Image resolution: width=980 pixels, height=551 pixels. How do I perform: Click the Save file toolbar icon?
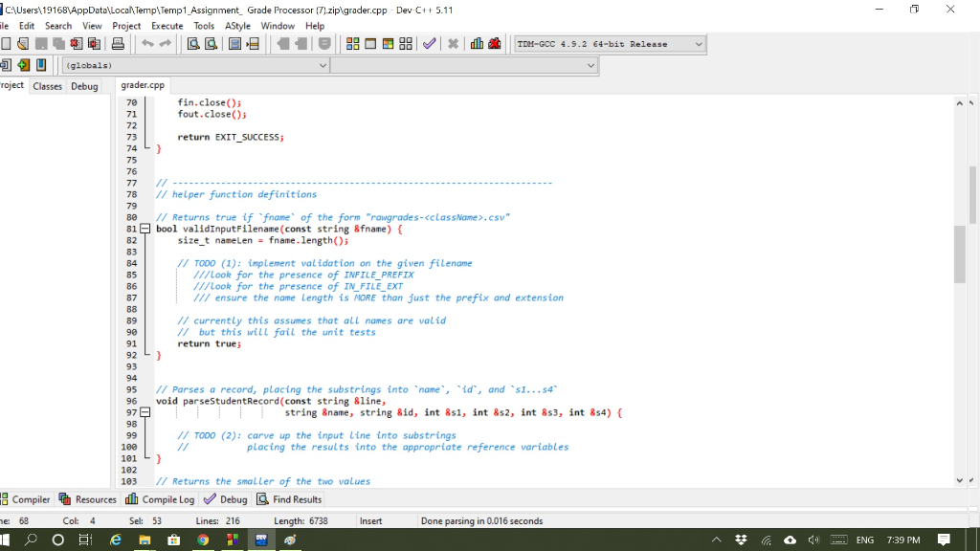[41, 44]
